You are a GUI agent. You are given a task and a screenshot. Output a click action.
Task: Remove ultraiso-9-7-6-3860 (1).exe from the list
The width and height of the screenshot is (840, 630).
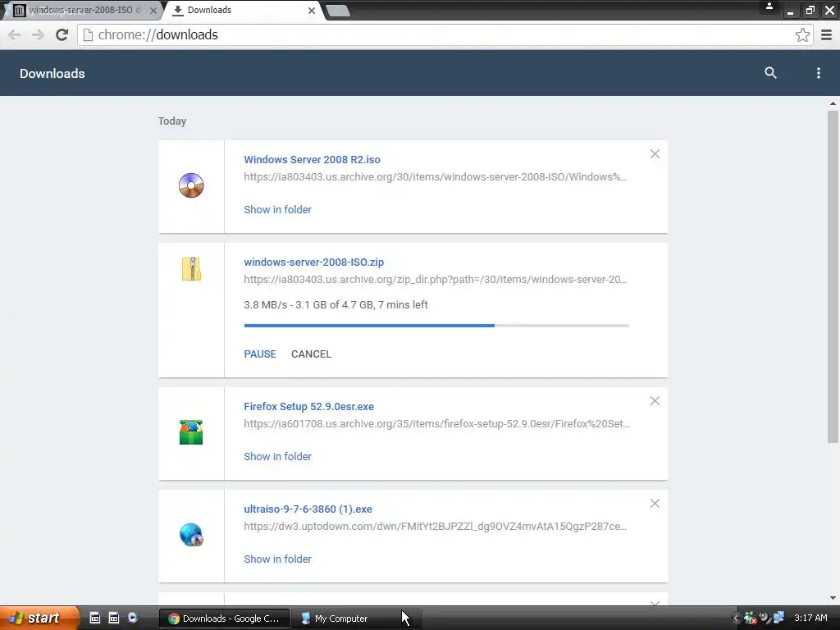click(x=655, y=504)
